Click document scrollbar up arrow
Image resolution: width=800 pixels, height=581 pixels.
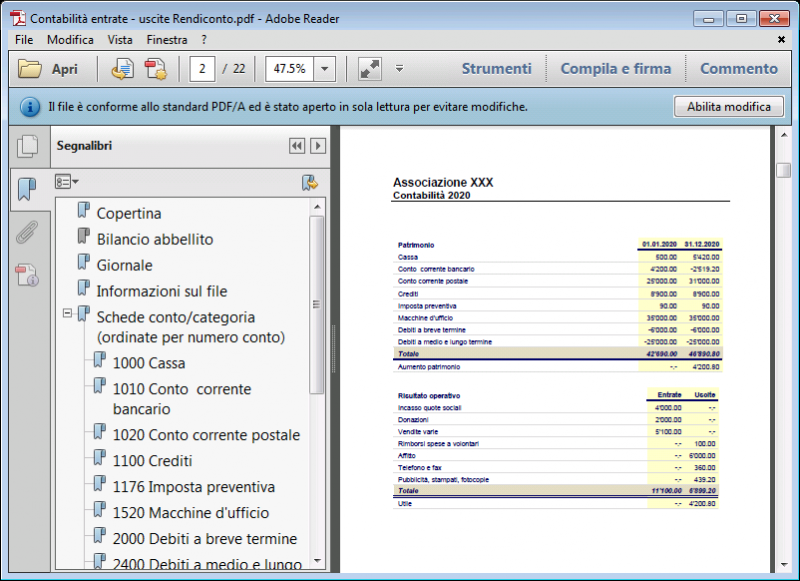click(784, 135)
